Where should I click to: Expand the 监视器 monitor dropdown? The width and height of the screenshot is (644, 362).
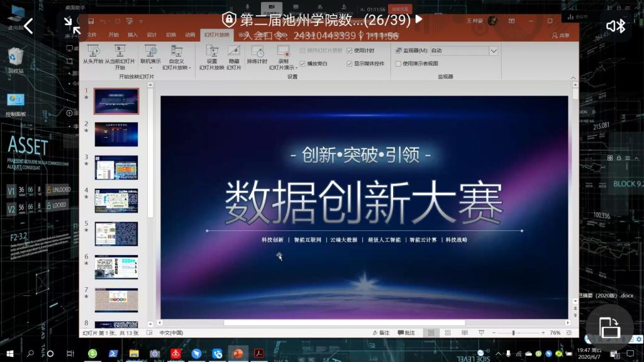[493, 50]
